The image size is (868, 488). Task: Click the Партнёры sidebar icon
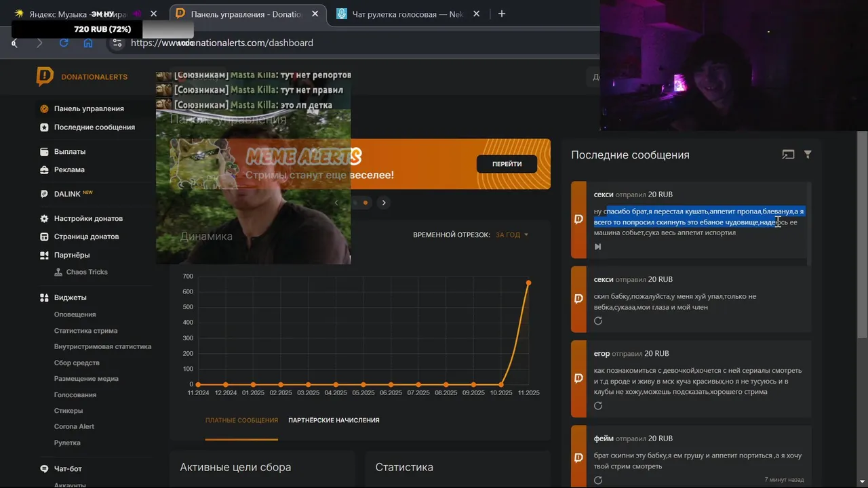[x=44, y=255]
